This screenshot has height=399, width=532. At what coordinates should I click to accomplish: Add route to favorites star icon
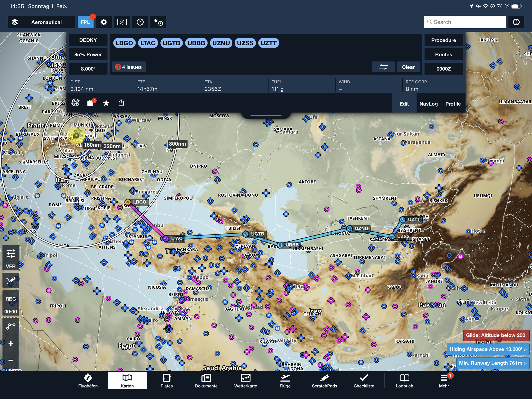pos(106,103)
